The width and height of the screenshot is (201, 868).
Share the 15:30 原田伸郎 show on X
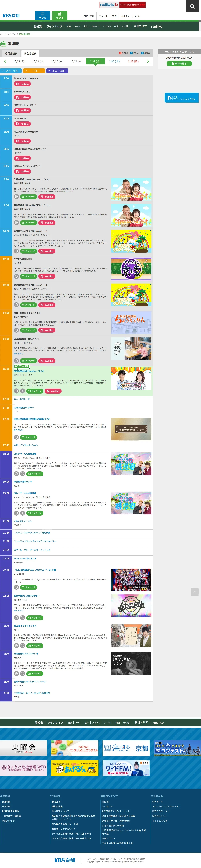point(22,391)
